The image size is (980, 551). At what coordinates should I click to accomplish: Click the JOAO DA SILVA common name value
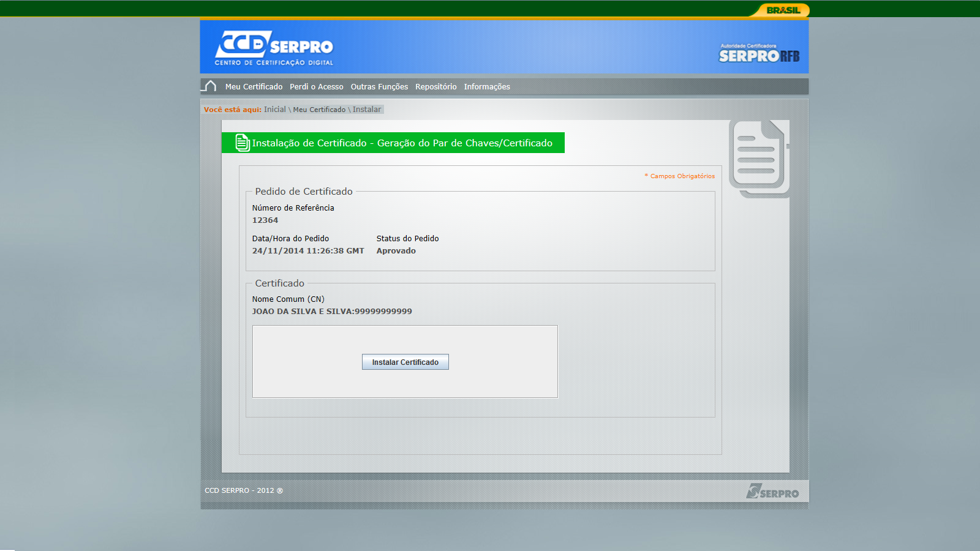331,312
